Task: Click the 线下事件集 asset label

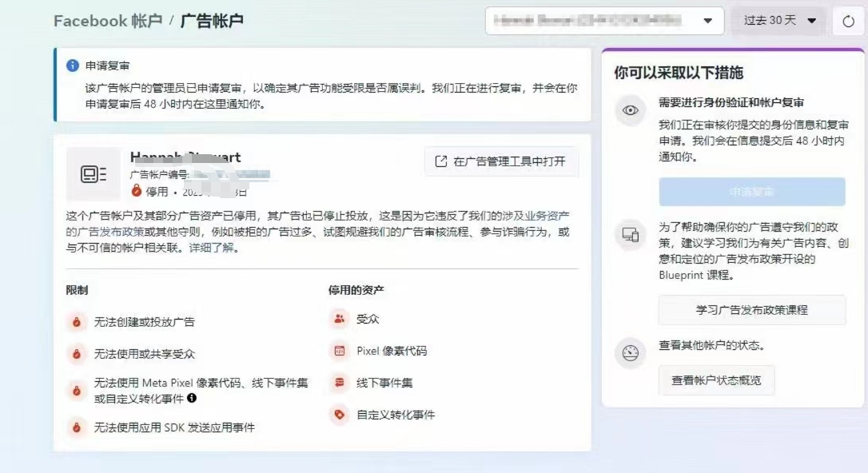Action: [384, 382]
